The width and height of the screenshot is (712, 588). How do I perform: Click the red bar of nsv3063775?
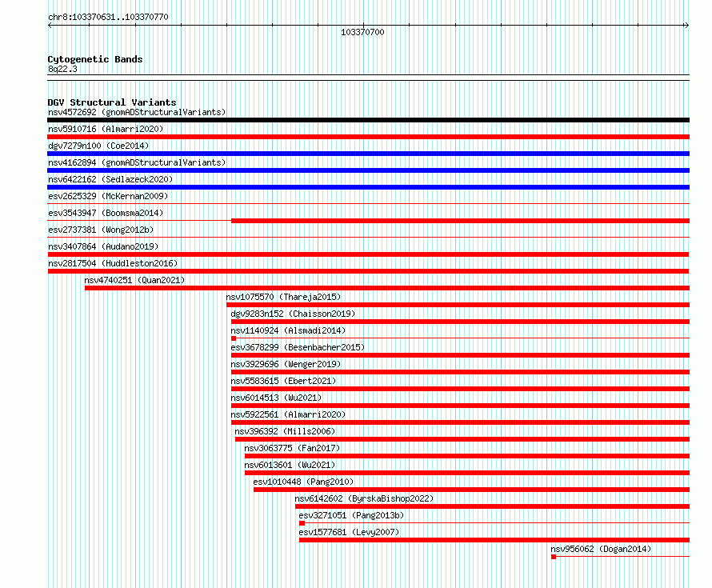pyautogui.click(x=467, y=456)
